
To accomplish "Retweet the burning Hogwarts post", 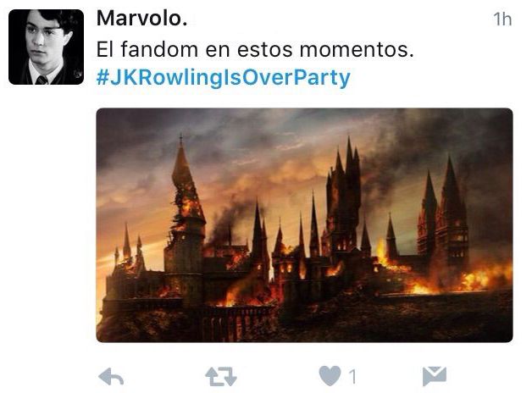I will (x=221, y=376).
